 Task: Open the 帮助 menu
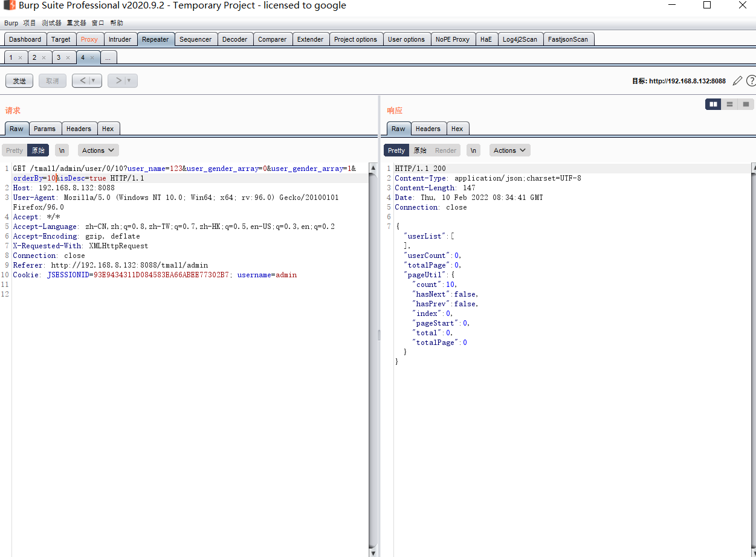117,23
